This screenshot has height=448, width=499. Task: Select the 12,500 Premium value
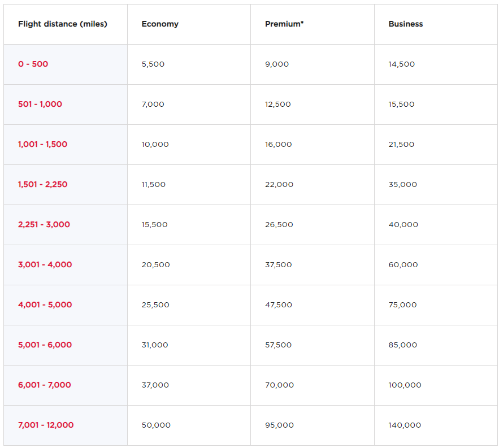pos(278,105)
